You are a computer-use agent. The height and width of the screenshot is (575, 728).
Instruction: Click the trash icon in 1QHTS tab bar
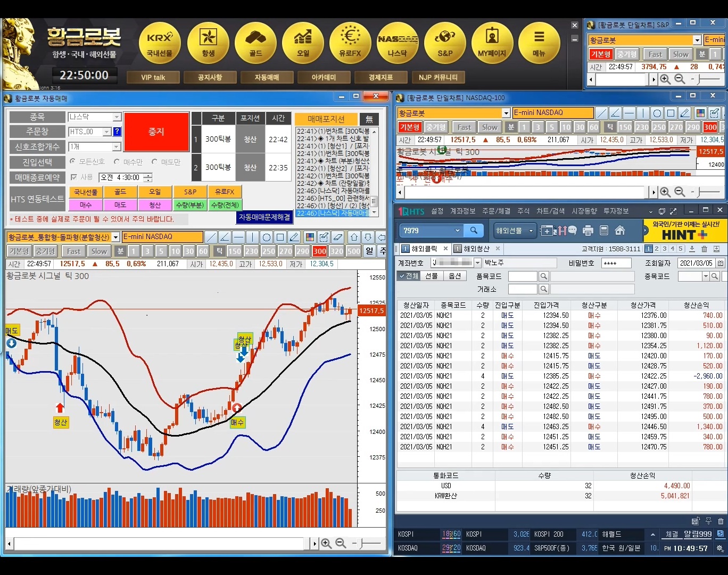pos(704,249)
